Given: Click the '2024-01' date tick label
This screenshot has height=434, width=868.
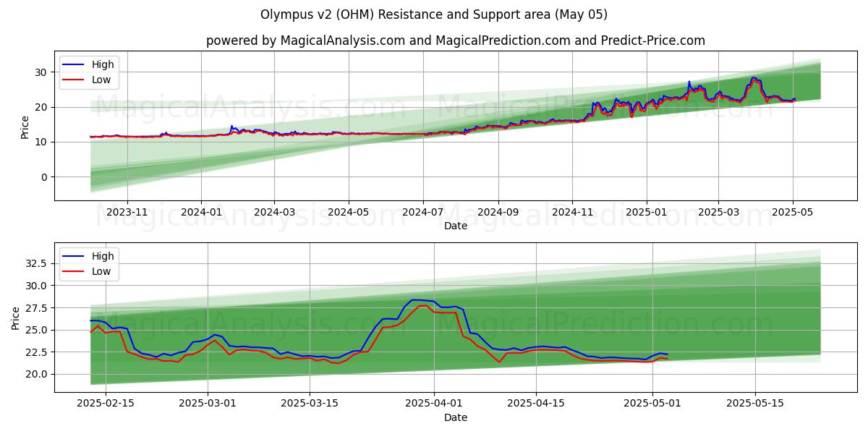Looking at the screenshot, I should pos(200,212).
